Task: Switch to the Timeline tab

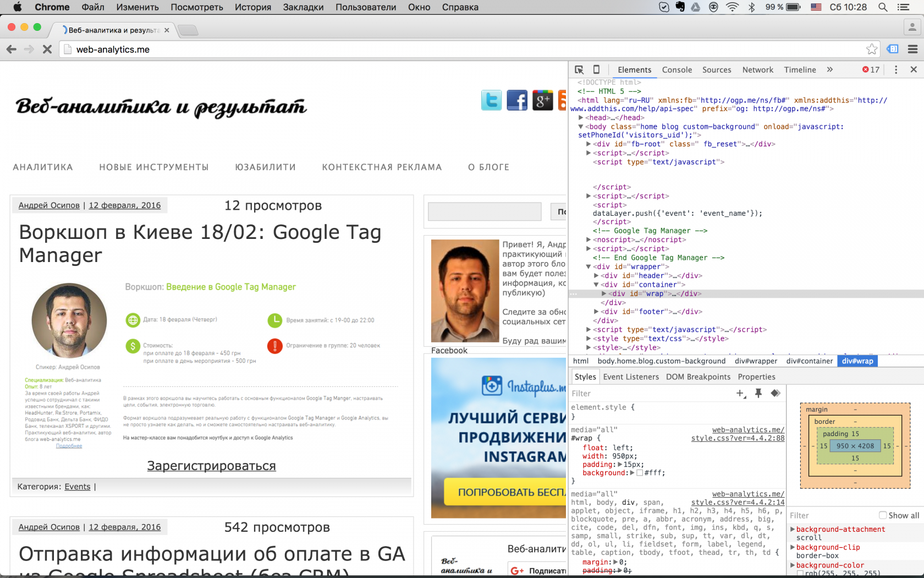Action: tap(800, 70)
